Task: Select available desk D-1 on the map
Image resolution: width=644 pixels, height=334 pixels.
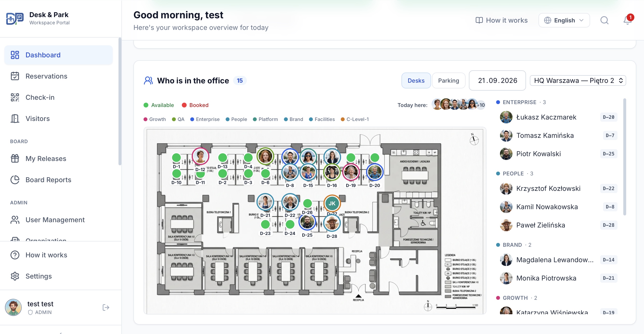Action: click(x=176, y=158)
